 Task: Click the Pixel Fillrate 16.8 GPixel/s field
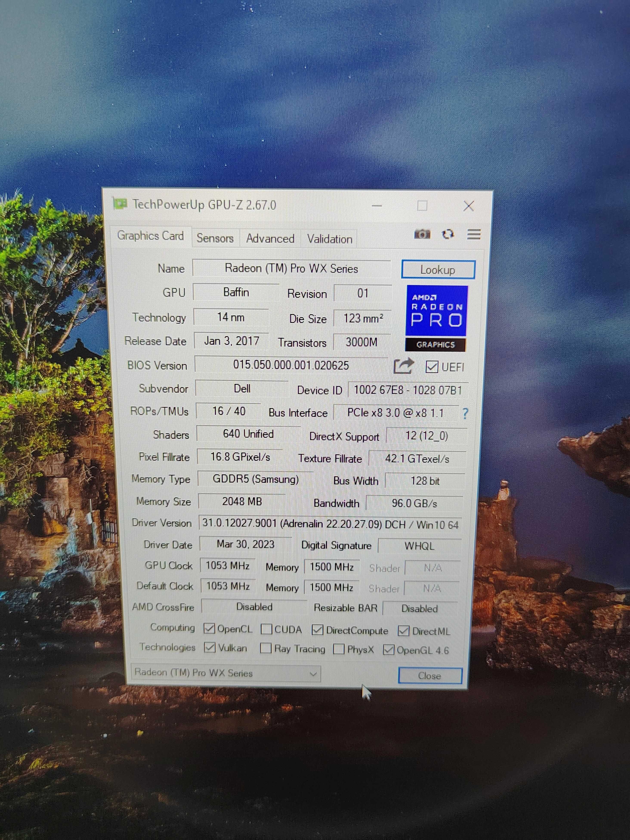[x=240, y=457]
